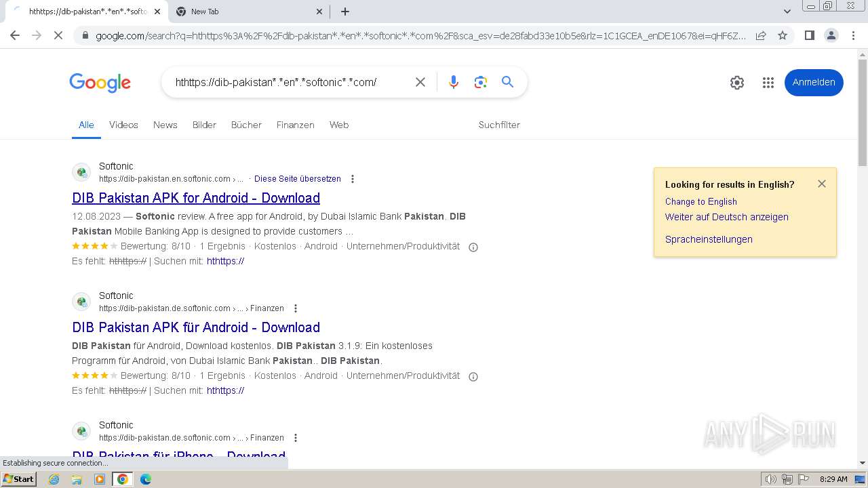868x488 pixels.
Task: Stop loading the page with the X button
Action: [58, 35]
